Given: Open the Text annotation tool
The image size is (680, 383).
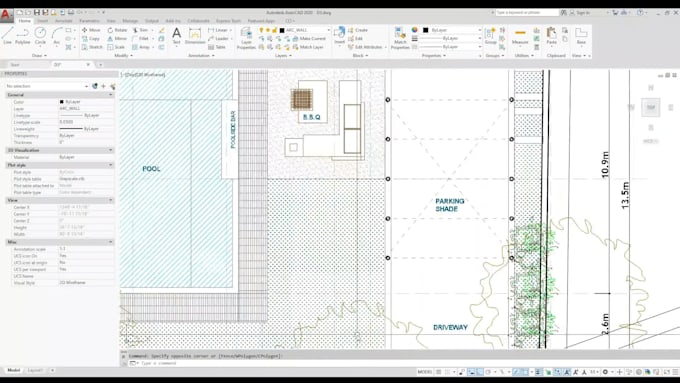Looking at the screenshot, I should click(x=176, y=36).
